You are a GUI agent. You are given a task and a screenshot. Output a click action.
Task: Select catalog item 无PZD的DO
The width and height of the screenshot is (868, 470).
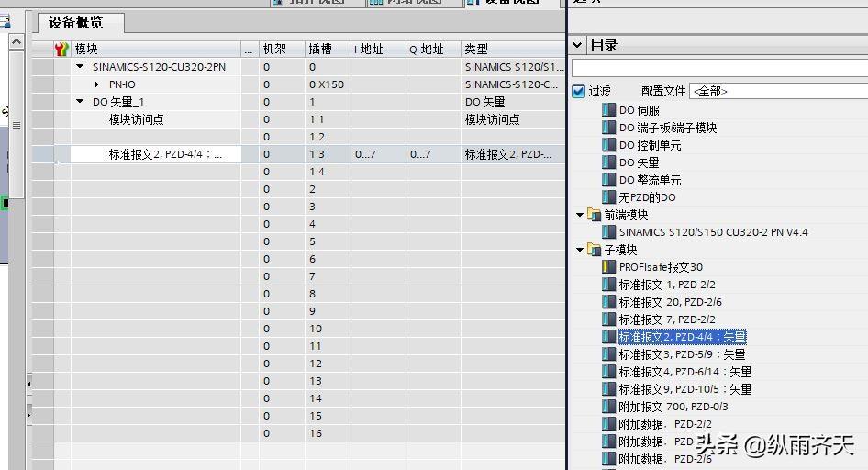[x=647, y=197]
